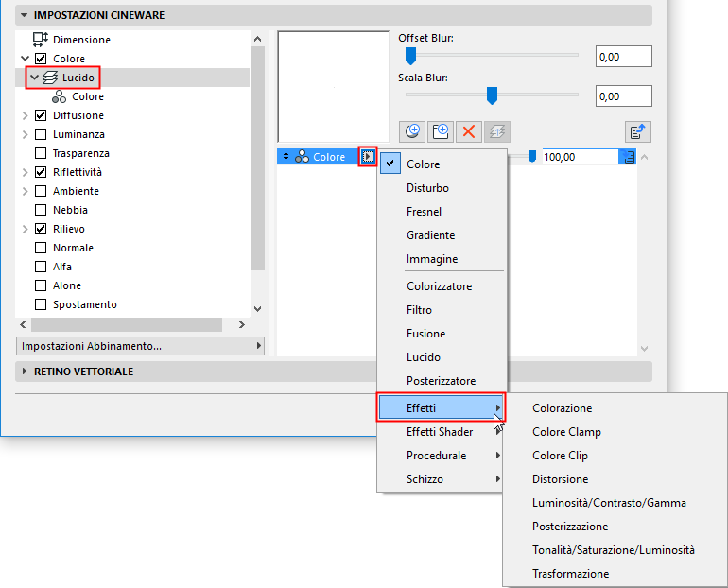728x588 pixels.
Task: Enable the Luminanza checkbox
Action: [x=41, y=134]
